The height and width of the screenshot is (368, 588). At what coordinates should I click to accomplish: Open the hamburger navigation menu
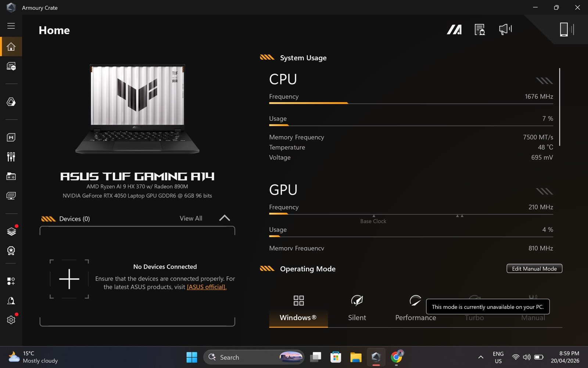[x=11, y=26]
